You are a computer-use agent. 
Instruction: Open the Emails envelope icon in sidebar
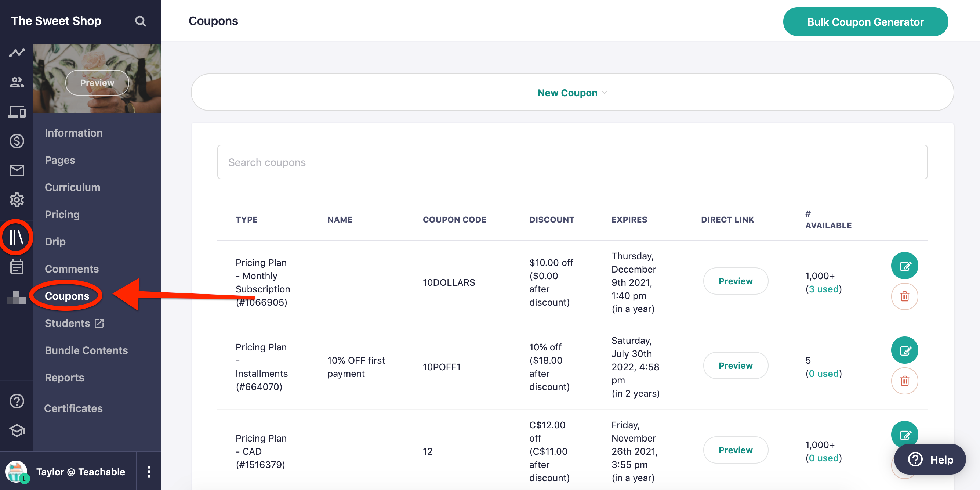point(17,170)
